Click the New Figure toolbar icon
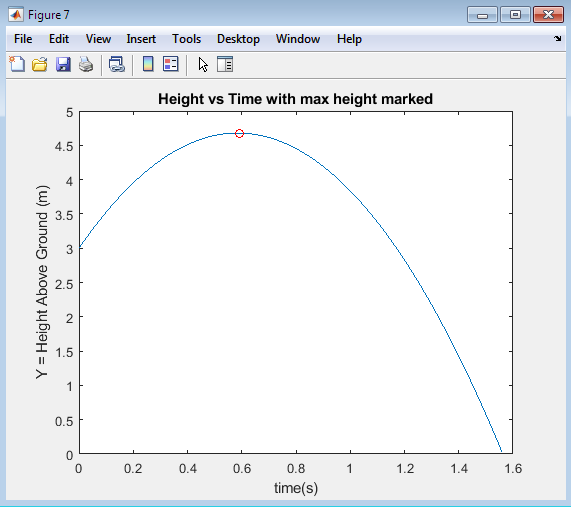Image resolution: width=571 pixels, height=507 pixels. [17, 64]
